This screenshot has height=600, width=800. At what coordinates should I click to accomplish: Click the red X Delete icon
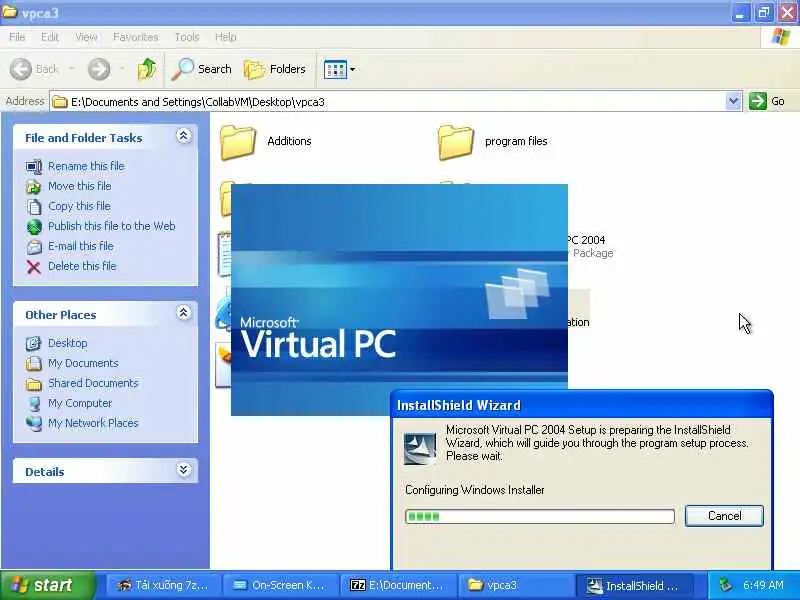tap(34, 267)
